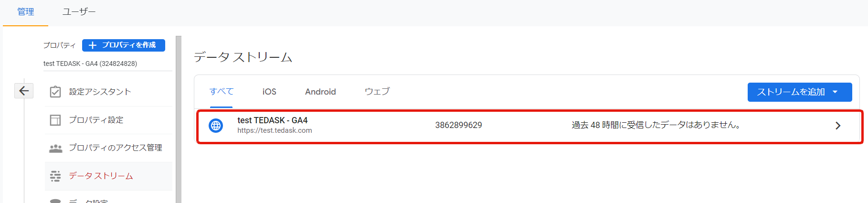Image resolution: width=868 pixels, height=203 pixels.
Task: Open the chevron arrow on stream row
Action: point(837,126)
